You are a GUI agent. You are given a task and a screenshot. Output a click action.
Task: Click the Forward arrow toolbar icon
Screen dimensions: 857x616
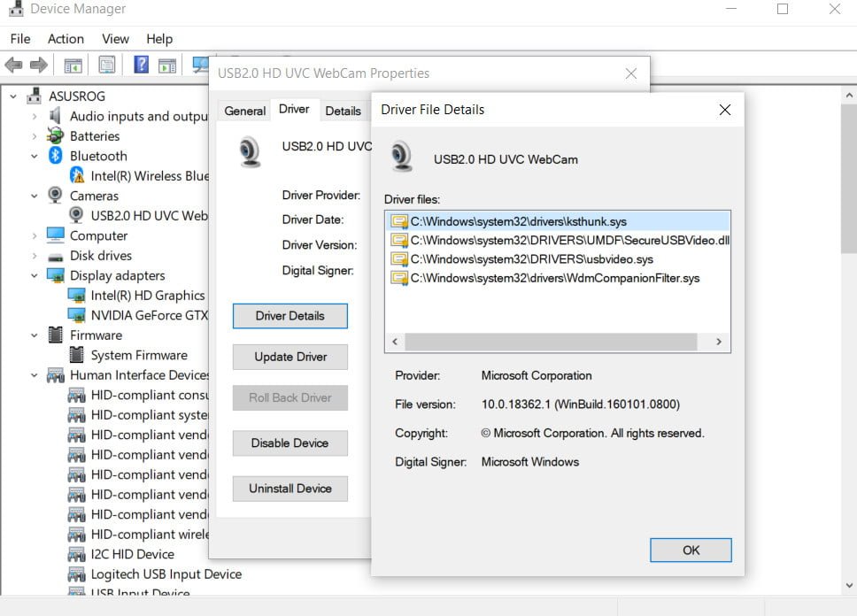click(38, 65)
